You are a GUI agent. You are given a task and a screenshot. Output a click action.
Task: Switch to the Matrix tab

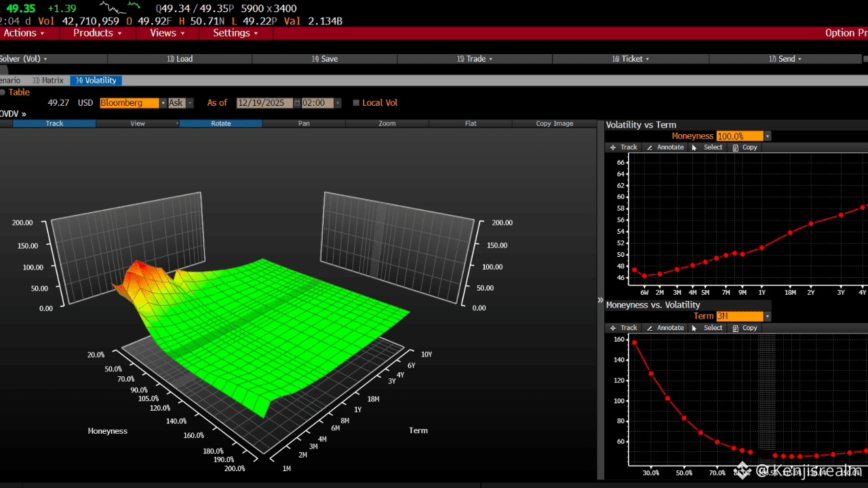(48, 80)
